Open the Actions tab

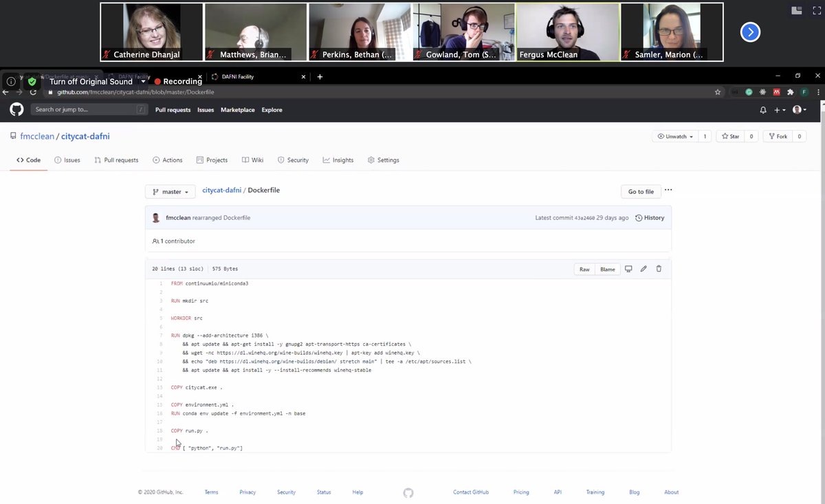tap(168, 160)
